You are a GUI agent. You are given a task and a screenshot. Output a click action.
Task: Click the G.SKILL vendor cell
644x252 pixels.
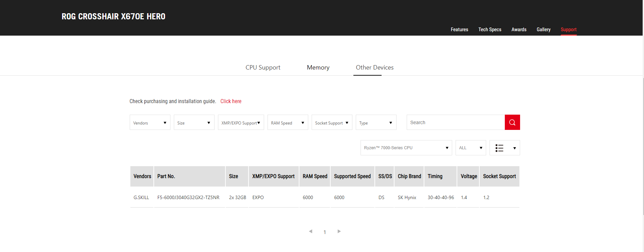point(141,197)
